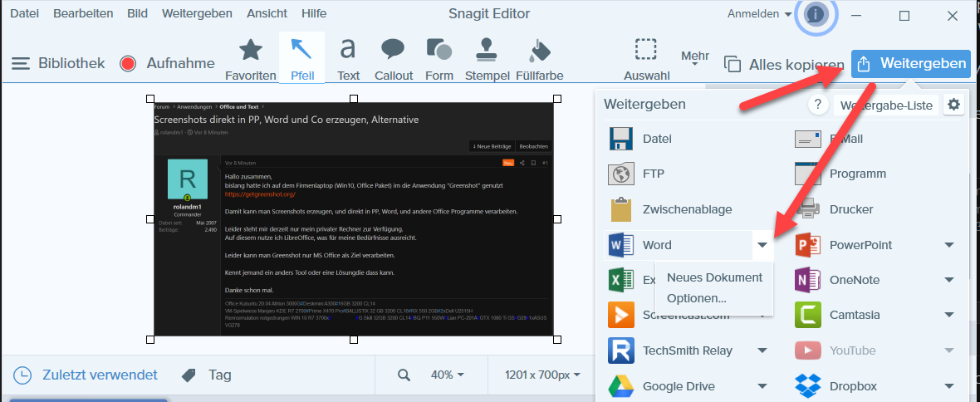Click the bottom-right selection handle of the image

pyautogui.click(x=557, y=340)
